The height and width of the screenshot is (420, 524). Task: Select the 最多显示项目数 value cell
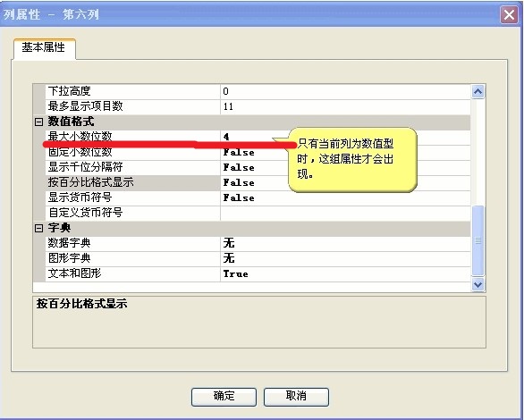point(345,107)
